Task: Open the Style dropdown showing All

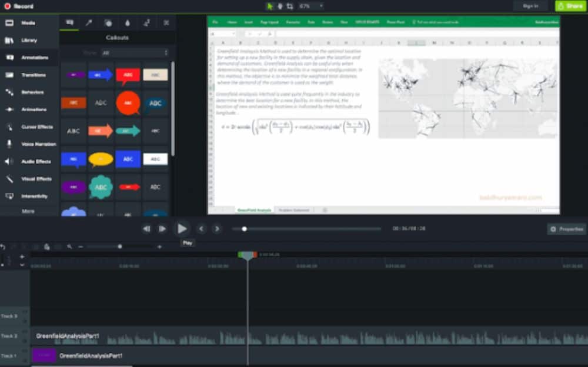Action: [135, 53]
